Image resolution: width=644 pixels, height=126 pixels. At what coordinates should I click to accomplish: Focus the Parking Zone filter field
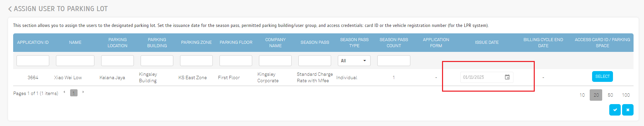click(196, 61)
